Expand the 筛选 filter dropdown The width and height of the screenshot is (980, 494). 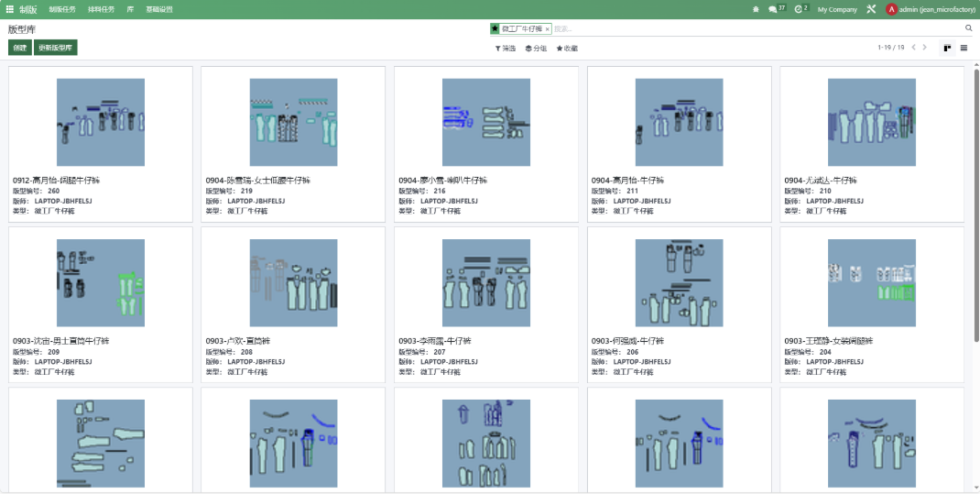[x=506, y=48]
